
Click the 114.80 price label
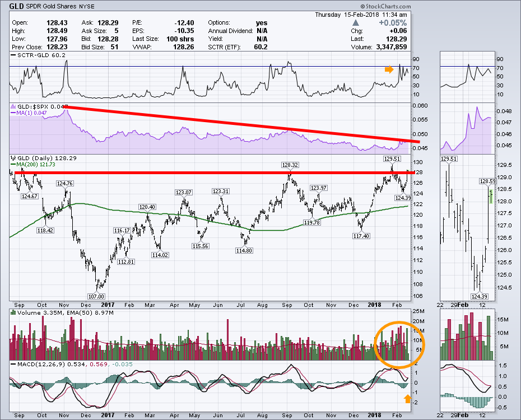click(244, 251)
